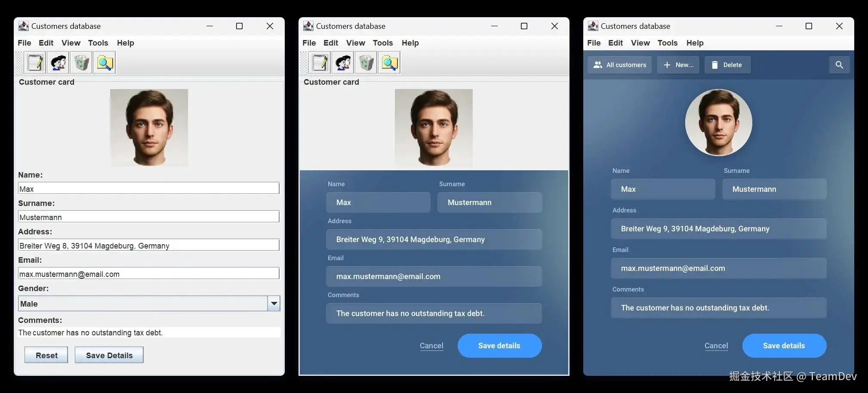Screen dimensions: 868x393
Task: Click the Cancel link in right window
Action: coord(716,346)
